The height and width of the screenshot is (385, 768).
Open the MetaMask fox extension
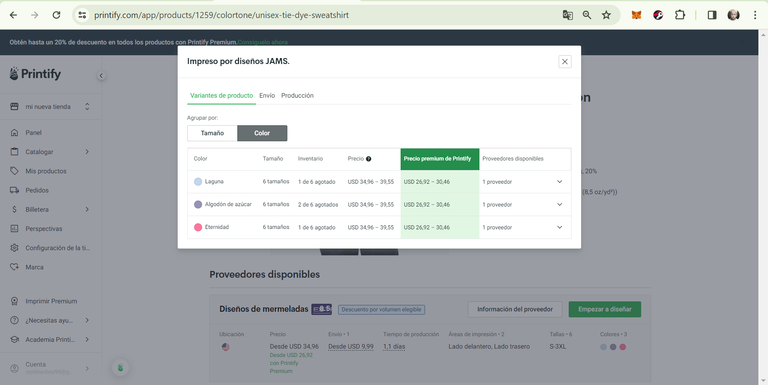point(636,15)
